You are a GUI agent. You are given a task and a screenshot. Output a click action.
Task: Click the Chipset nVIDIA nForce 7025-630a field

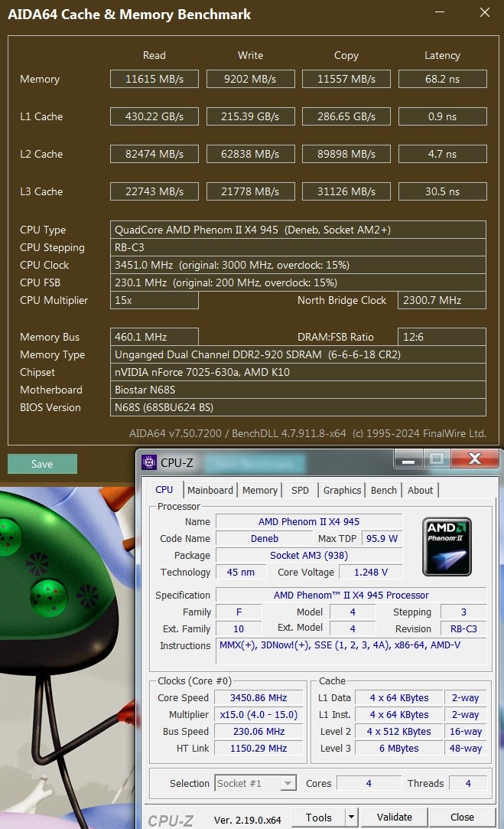(x=298, y=372)
